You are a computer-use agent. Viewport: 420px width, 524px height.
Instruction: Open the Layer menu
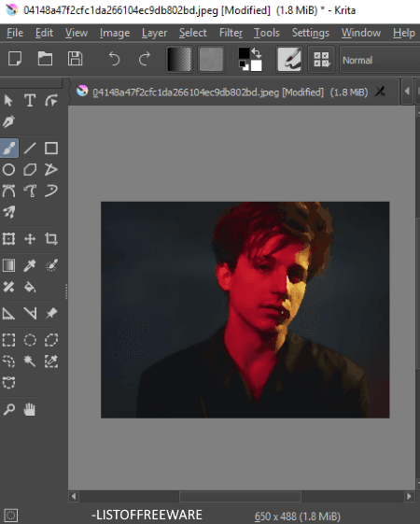click(154, 33)
